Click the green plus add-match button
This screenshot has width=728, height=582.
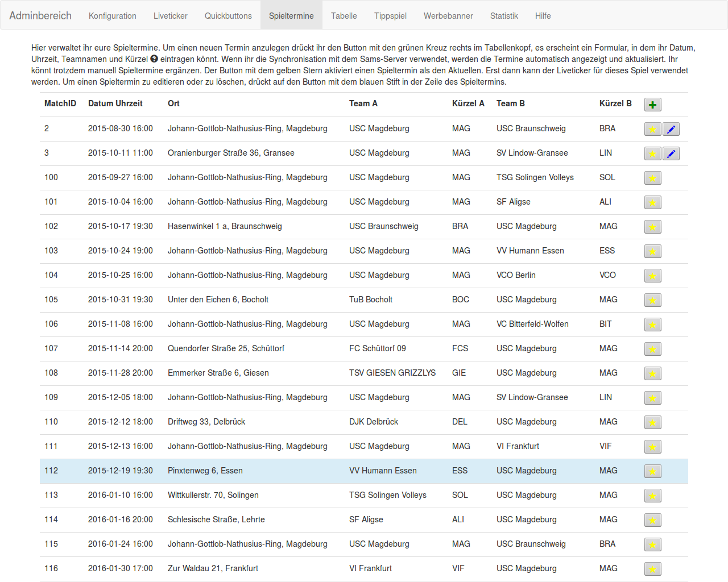click(652, 105)
